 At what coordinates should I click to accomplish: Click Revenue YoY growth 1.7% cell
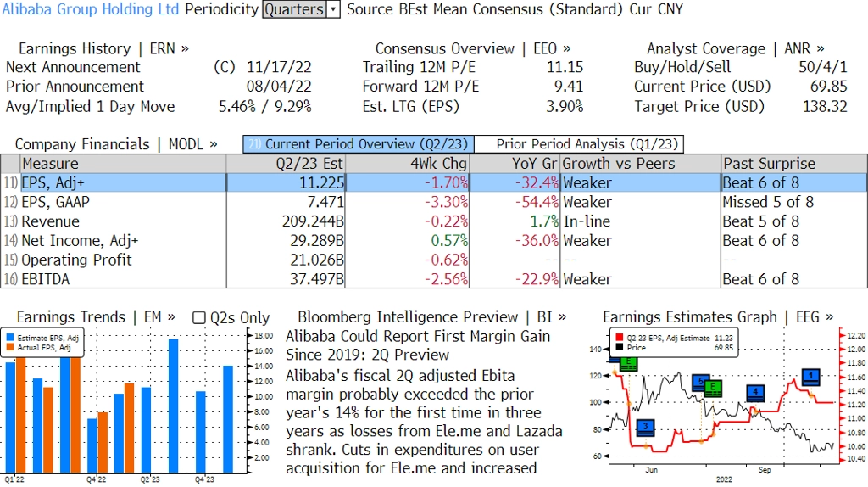click(544, 221)
